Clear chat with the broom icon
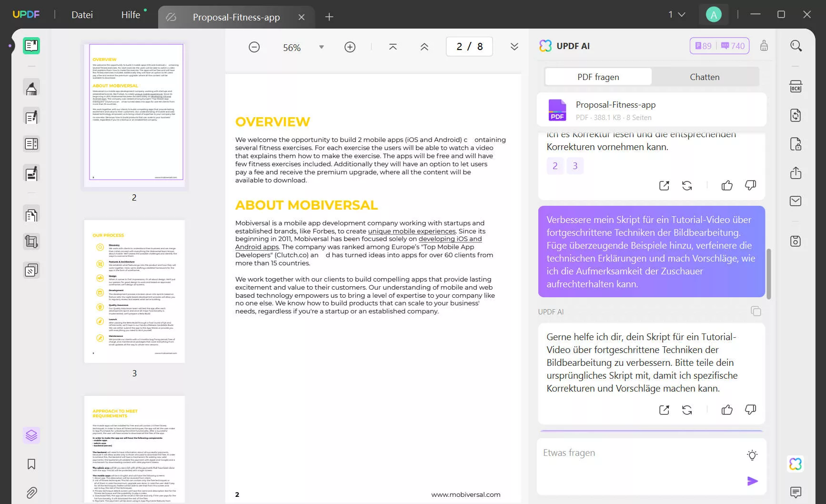Image resolution: width=826 pixels, height=504 pixels. pos(764,46)
